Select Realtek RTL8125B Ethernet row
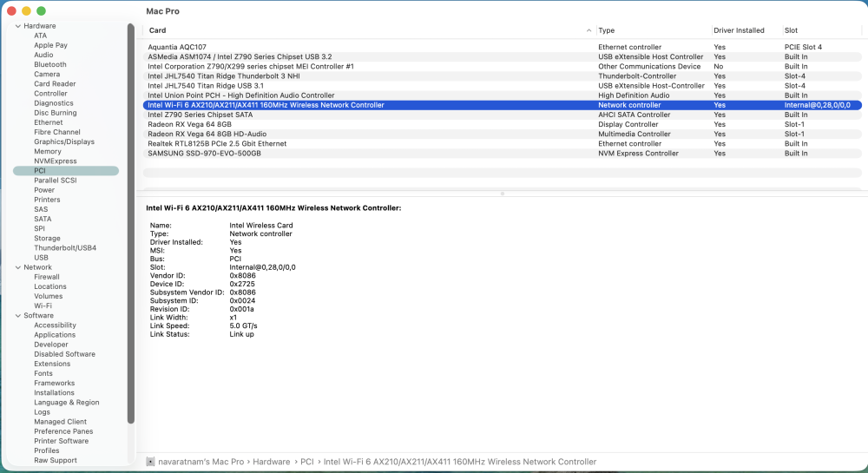Screen dimensions: 868x473 pos(502,144)
